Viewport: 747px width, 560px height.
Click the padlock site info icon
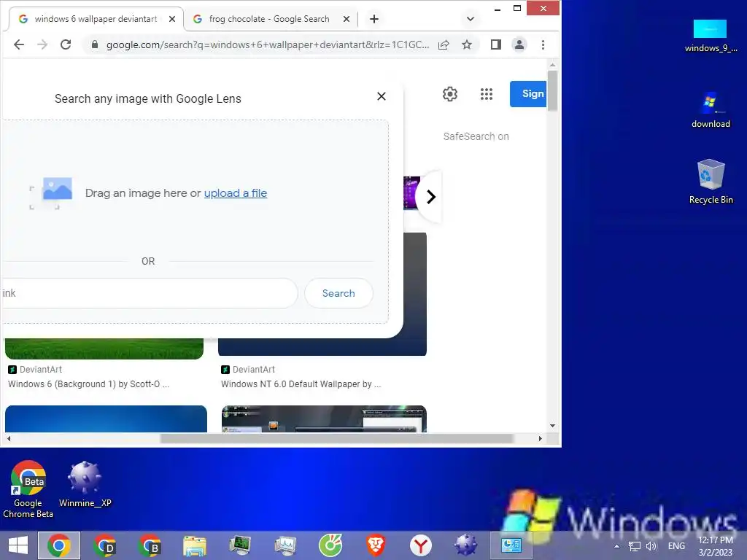tap(95, 44)
